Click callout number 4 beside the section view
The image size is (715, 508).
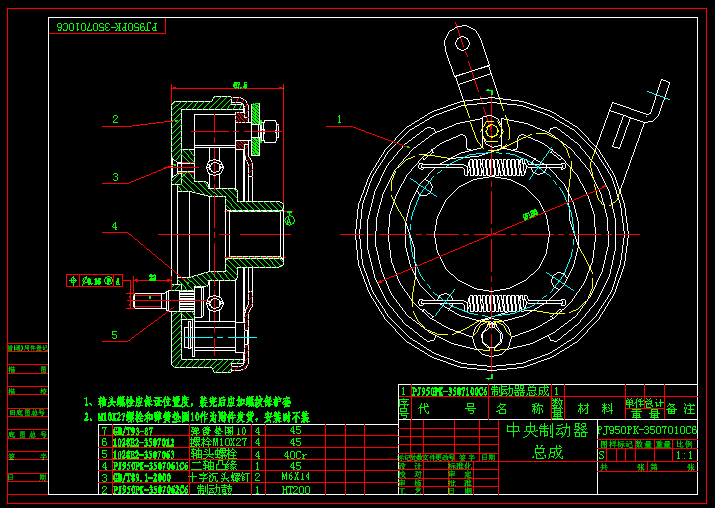click(114, 226)
